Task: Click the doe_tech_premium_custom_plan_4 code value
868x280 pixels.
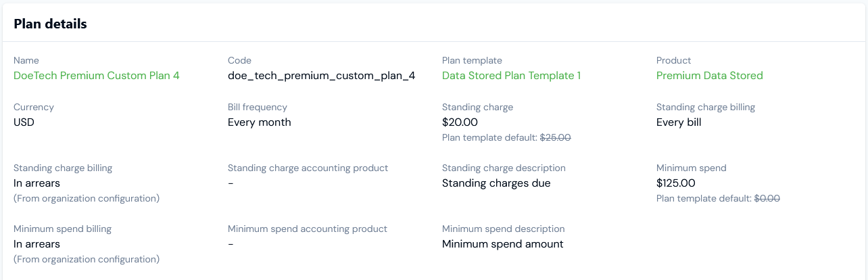Action: [x=321, y=76]
